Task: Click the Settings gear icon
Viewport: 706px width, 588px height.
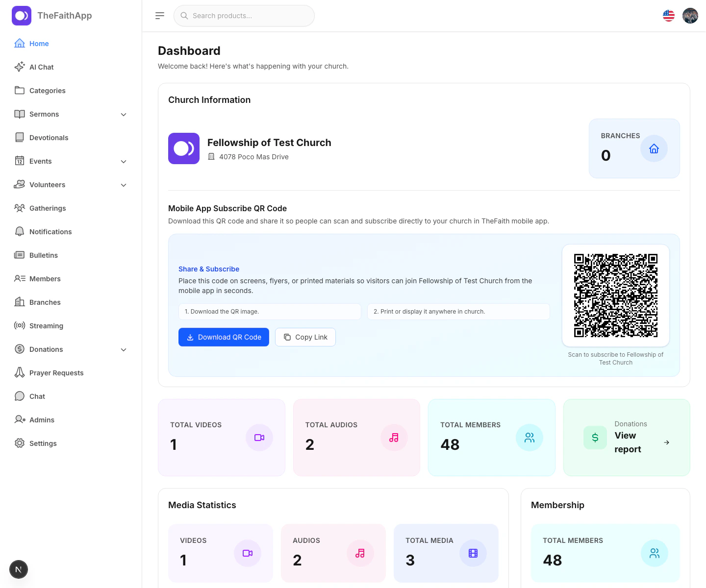Action: point(20,443)
